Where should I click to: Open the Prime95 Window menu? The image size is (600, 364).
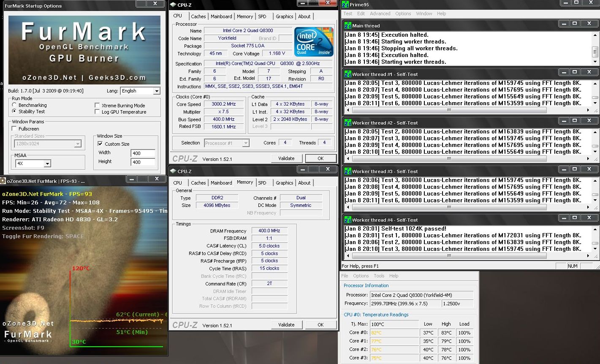pos(424,14)
